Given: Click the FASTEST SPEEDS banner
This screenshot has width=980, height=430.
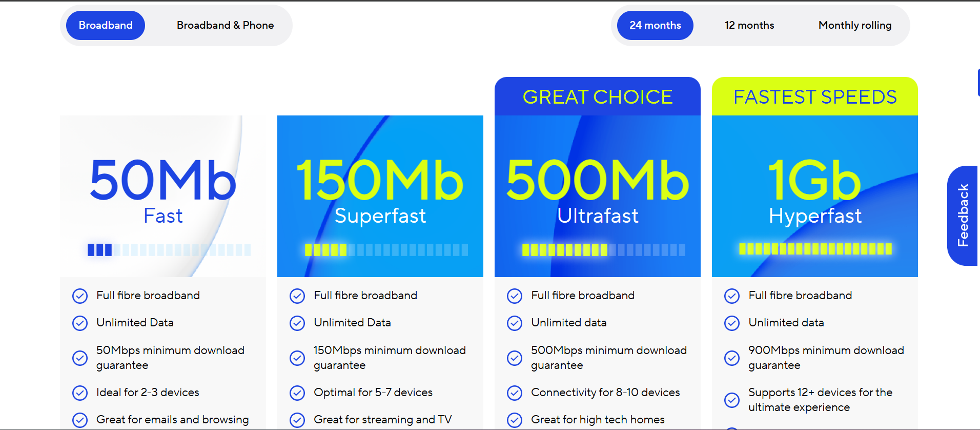Looking at the screenshot, I should point(814,96).
